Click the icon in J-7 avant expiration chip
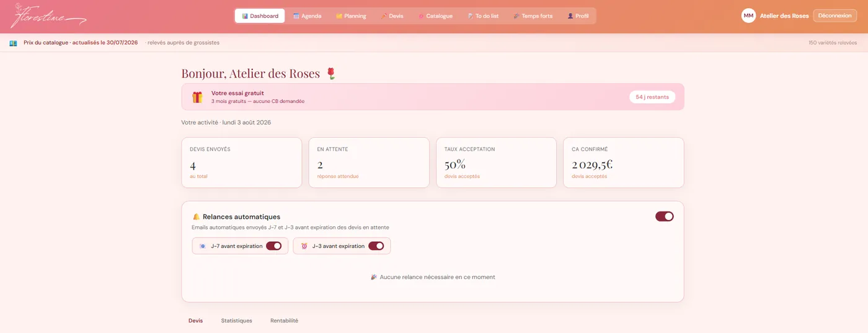 (202, 246)
